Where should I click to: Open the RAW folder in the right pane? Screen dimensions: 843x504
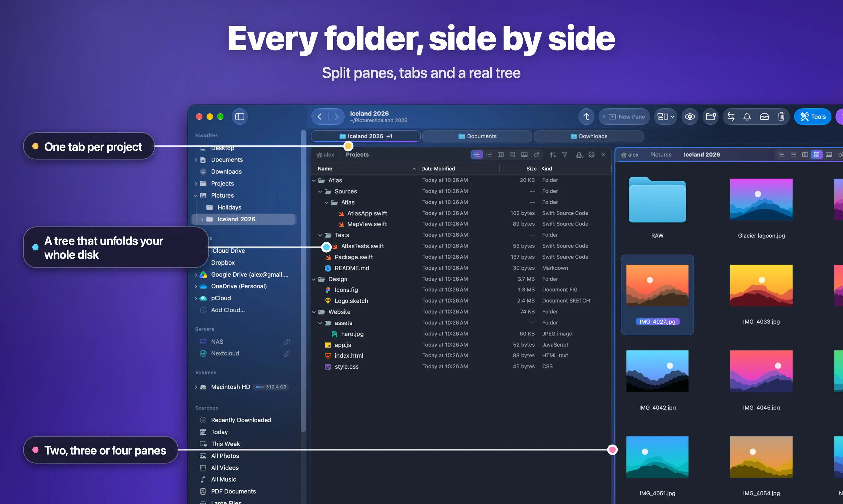click(657, 200)
